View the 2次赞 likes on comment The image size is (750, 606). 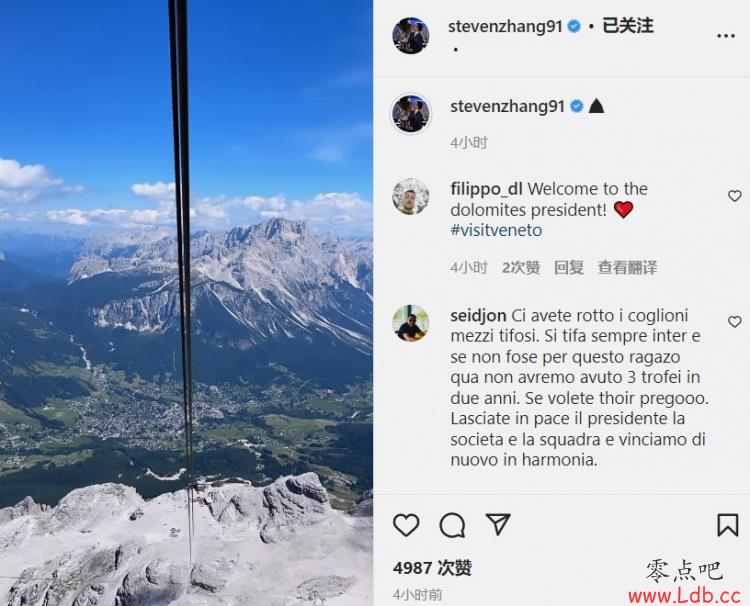[x=521, y=267]
